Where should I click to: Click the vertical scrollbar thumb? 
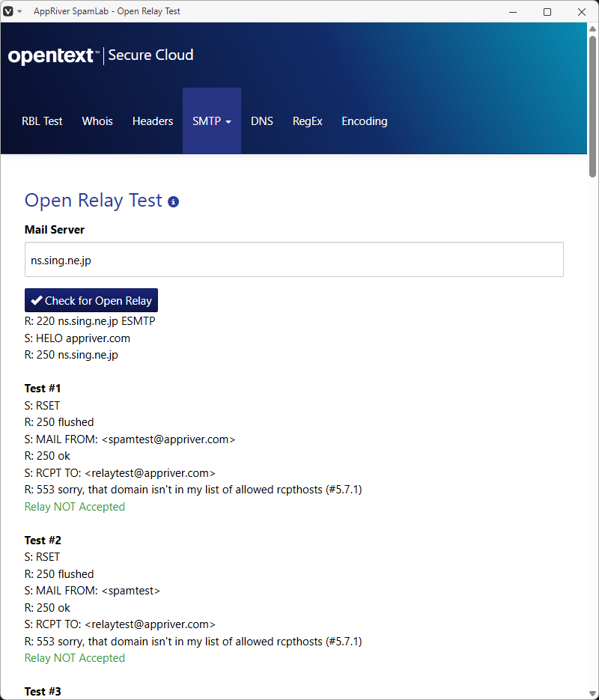click(x=593, y=105)
